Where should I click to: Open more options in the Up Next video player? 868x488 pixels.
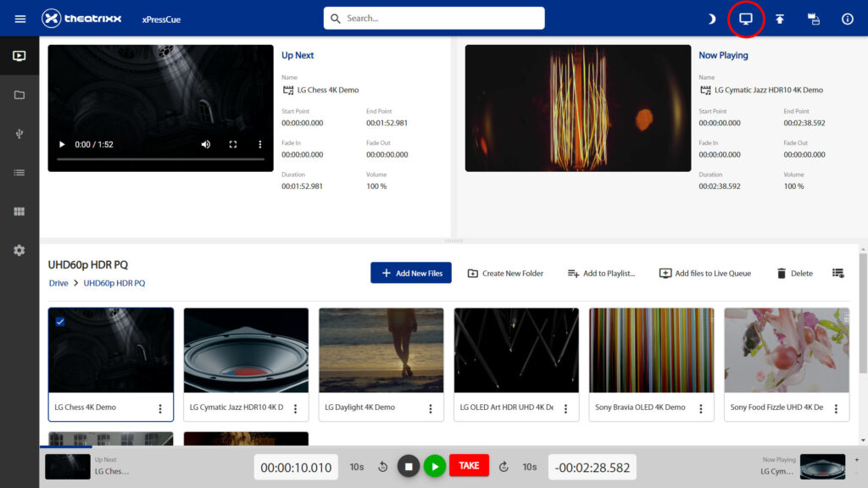coord(260,145)
